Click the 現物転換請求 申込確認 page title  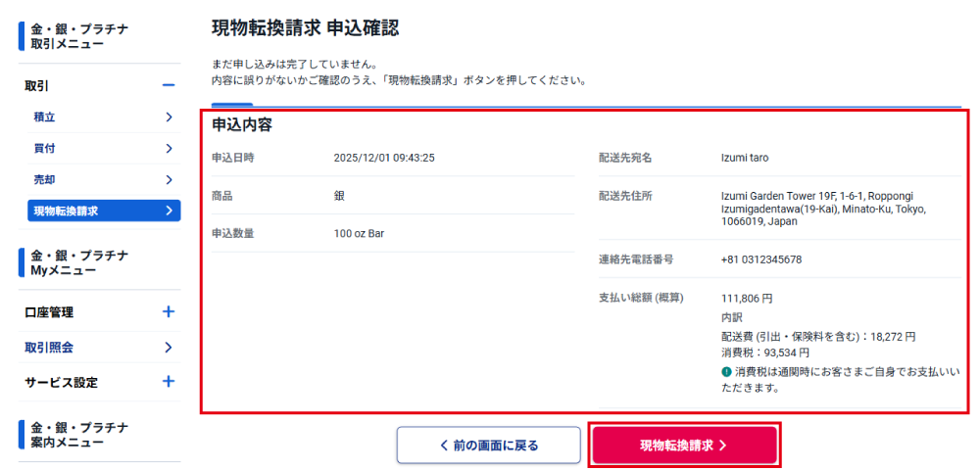305,28
